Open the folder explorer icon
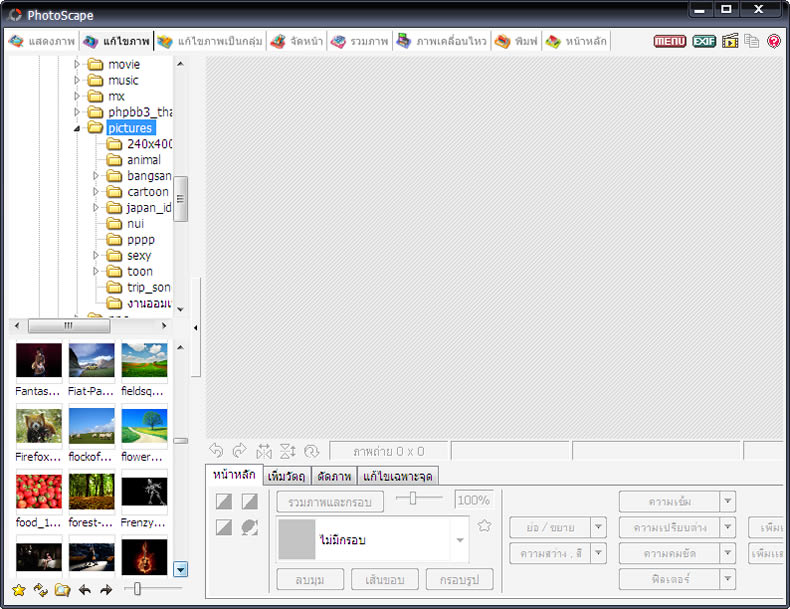The image size is (790, 609). pyautogui.click(x=62, y=590)
